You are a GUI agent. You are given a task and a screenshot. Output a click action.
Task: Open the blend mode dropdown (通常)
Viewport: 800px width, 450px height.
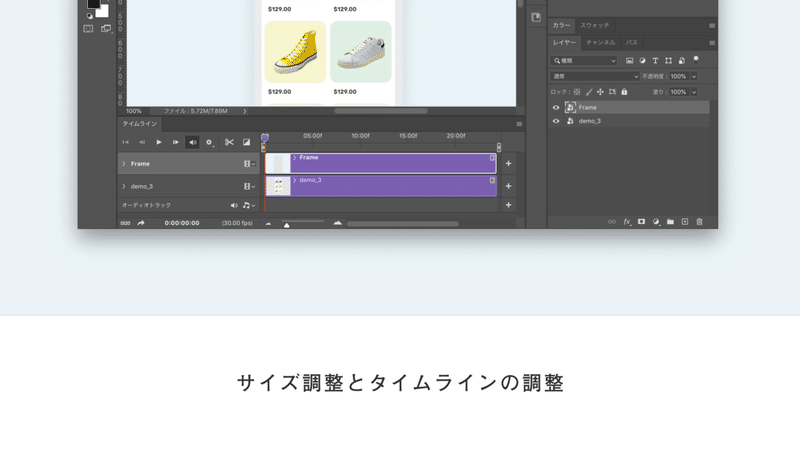click(594, 77)
